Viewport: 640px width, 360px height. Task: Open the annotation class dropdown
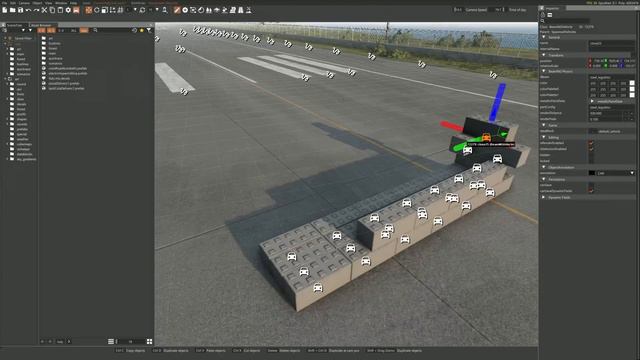click(632, 173)
